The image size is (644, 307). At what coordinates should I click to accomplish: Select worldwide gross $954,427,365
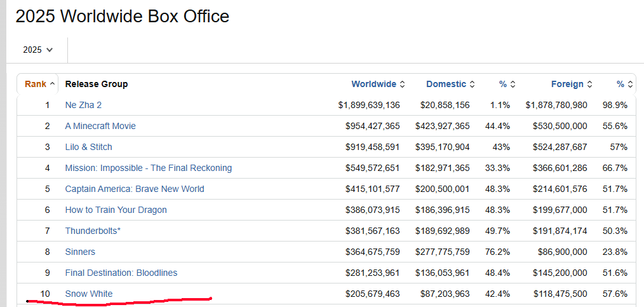(x=373, y=126)
